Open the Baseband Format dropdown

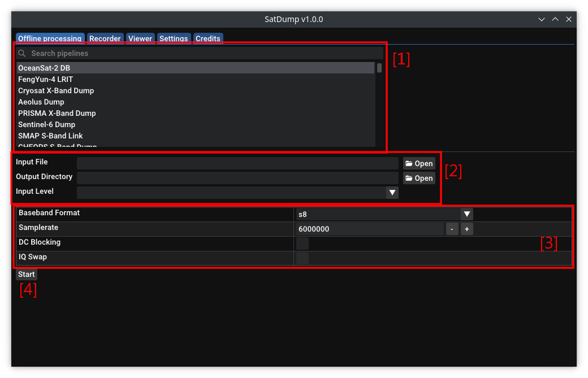384,214
